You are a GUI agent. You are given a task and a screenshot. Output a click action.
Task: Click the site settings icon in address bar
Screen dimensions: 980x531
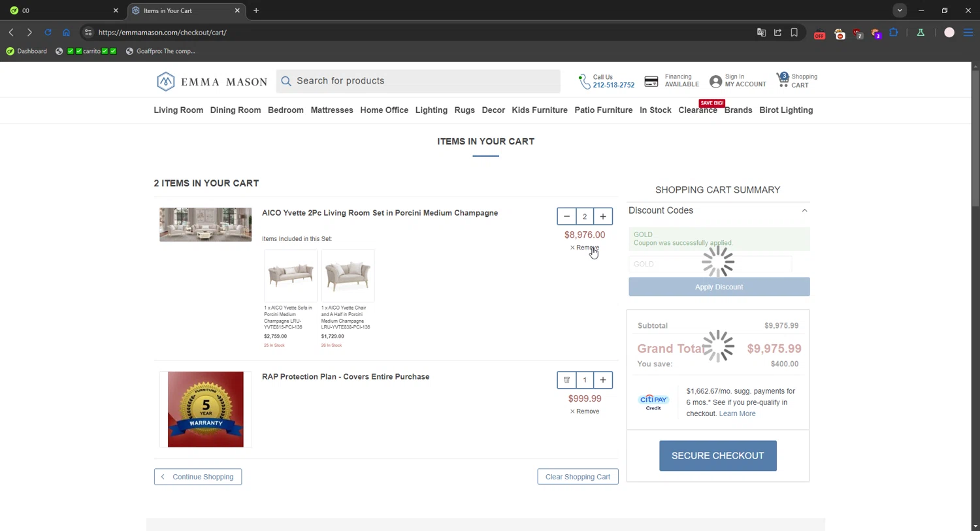(88, 32)
